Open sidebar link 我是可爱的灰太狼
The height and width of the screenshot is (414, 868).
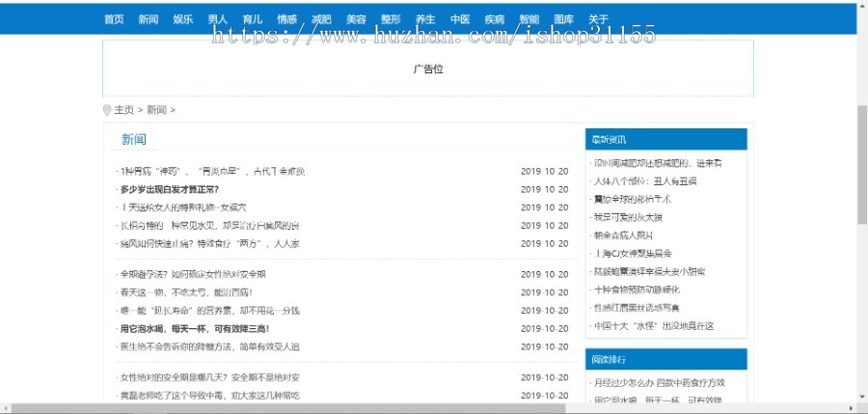tap(628, 217)
